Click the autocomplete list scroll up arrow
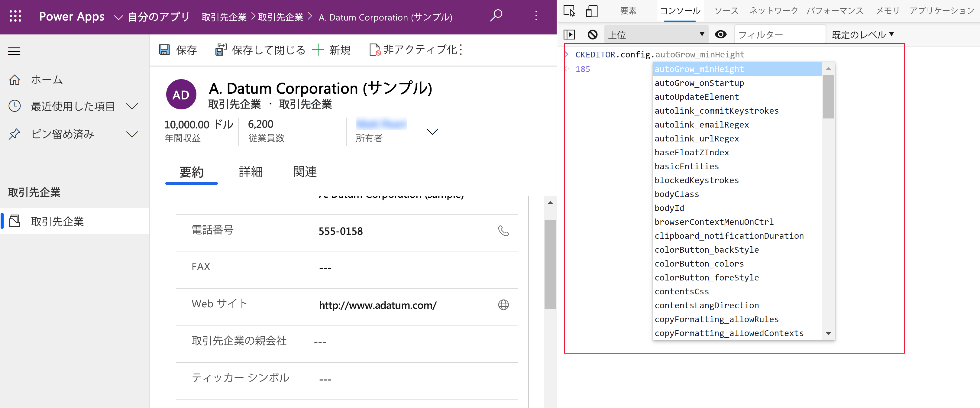Viewport: 980px width, 408px height. pos(828,69)
